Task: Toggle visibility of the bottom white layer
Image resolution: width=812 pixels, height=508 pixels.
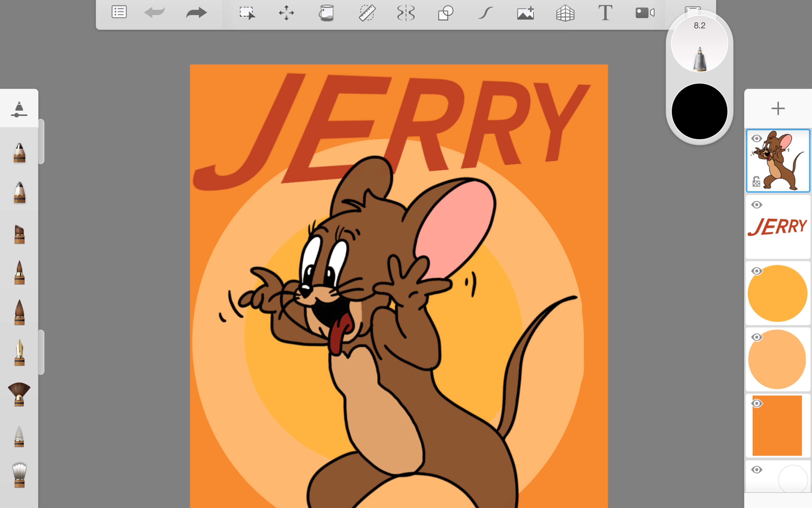Action: (756, 469)
